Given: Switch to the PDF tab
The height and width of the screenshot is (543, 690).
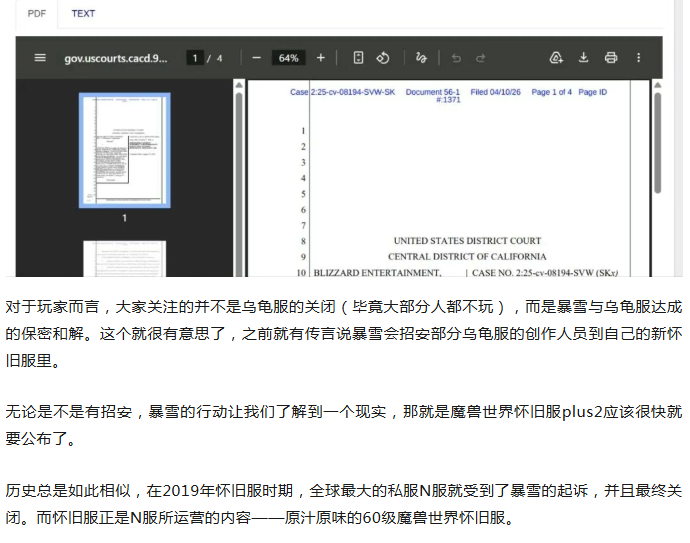Looking at the screenshot, I should (36, 13).
